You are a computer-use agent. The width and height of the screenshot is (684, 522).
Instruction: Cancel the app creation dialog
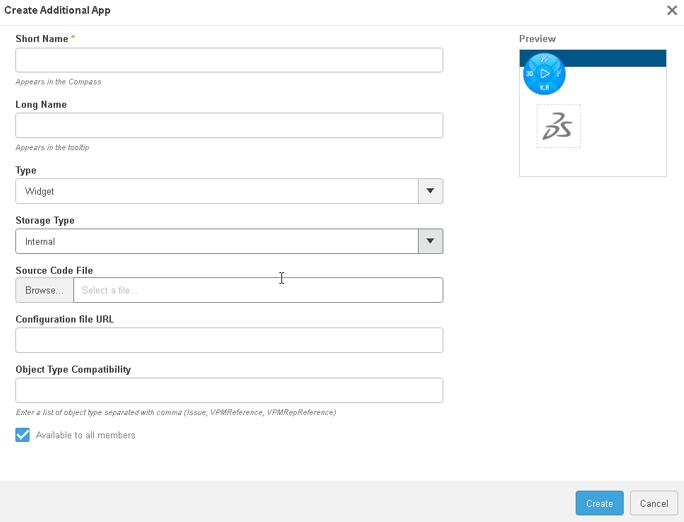click(654, 503)
